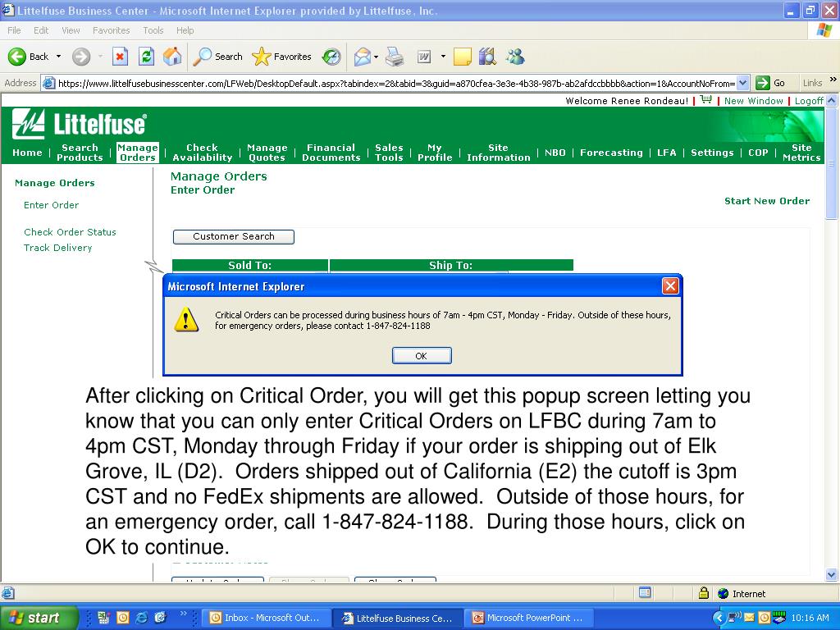Open the File menu

pyautogui.click(x=15, y=30)
